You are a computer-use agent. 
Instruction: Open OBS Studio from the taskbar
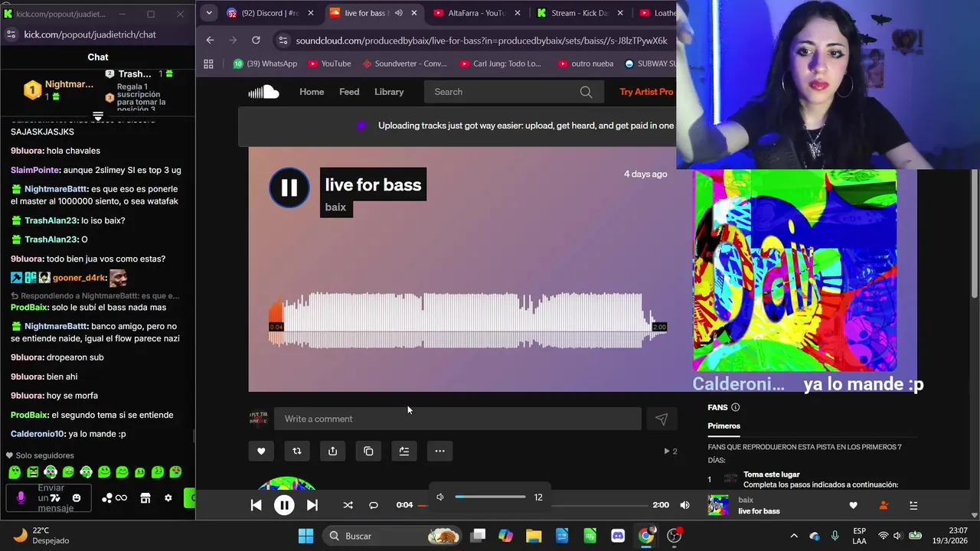point(675,536)
